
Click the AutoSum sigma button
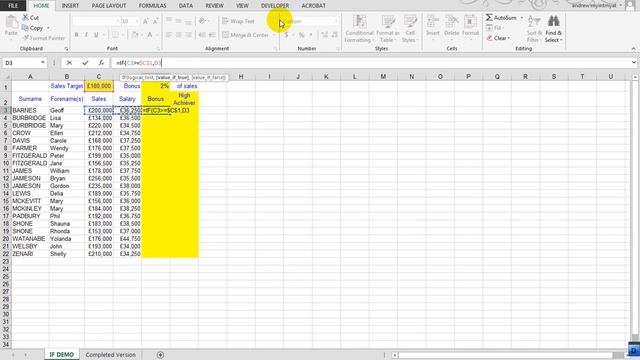(x=501, y=18)
